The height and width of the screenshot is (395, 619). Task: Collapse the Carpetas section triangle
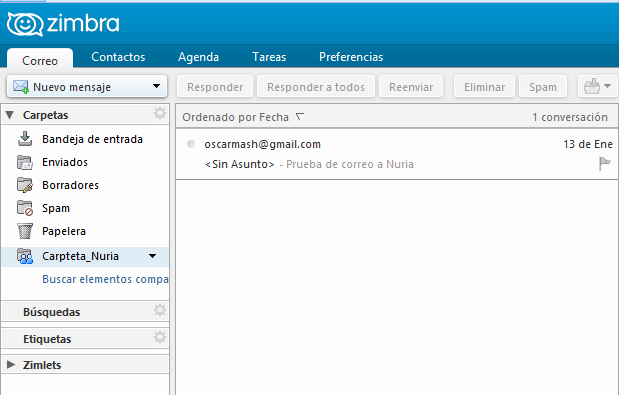10,115
